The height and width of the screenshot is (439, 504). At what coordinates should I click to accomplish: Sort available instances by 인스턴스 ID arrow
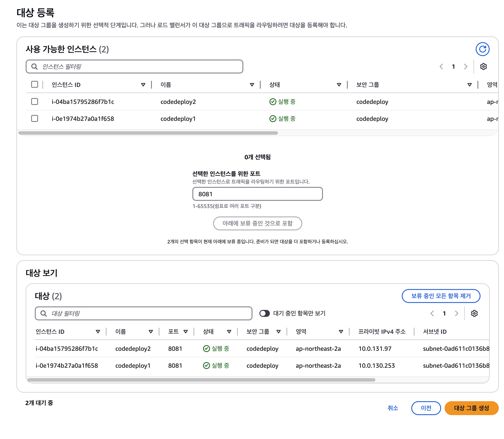pyautogui.click(x=143, y=85)
